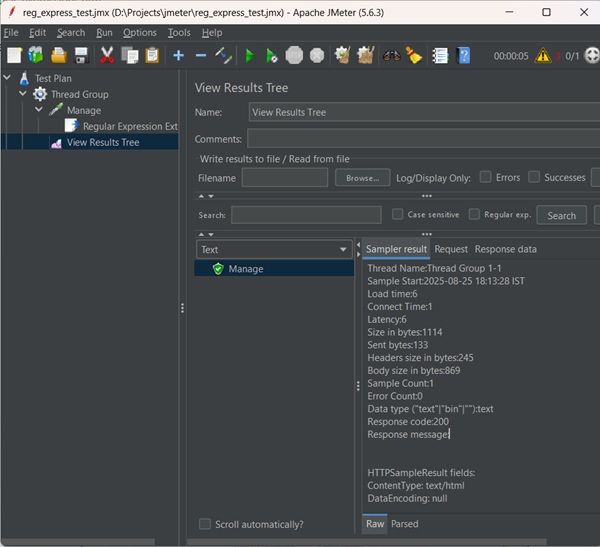This screenshot has height=547, width=600.
Task: Select the Sampler result tab
Action: [x=396, y=249]
